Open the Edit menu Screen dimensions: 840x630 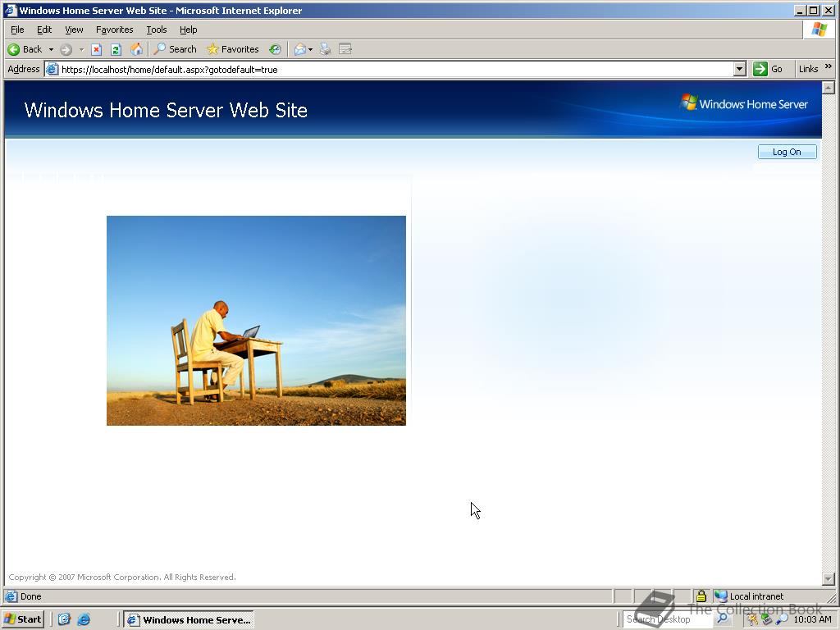click(44, 30)
